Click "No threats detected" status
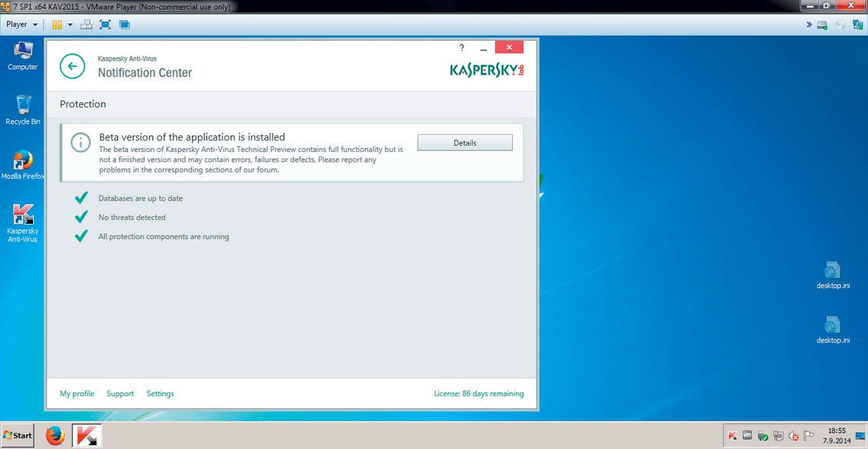This screenshot has width=868, height=449. point(132,217)
